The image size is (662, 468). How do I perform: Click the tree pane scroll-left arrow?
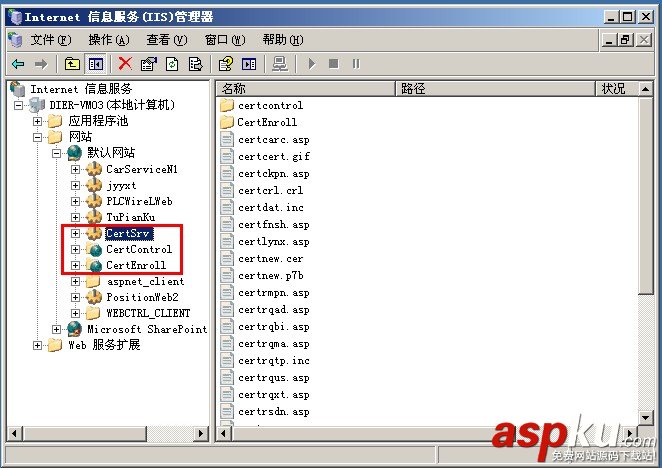[x=15, y=433]
